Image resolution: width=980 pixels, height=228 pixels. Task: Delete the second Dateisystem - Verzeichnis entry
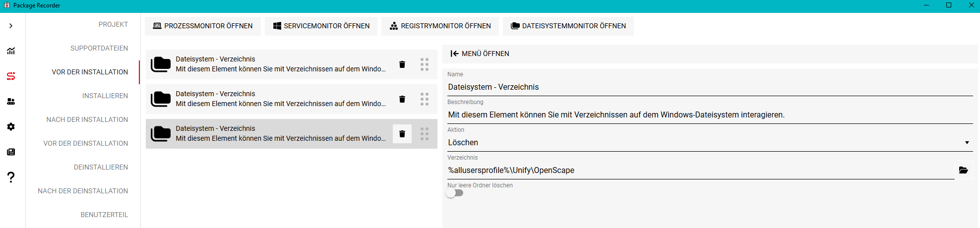pos(402,99)
